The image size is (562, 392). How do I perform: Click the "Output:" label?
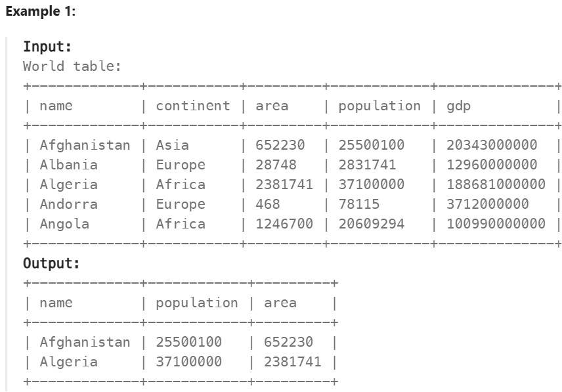coord(51,263)
